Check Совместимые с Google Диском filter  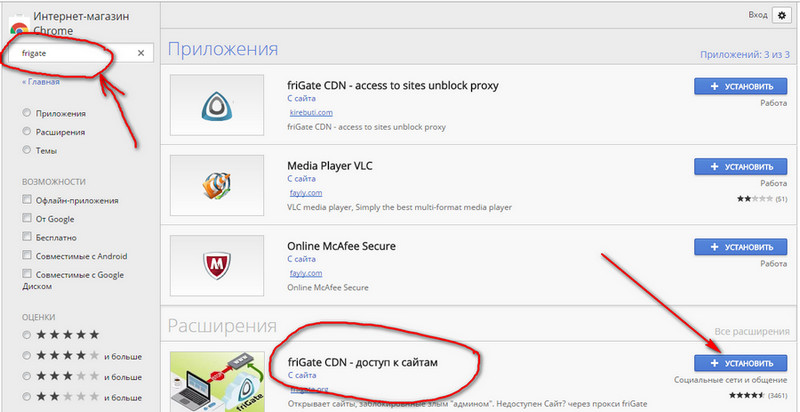coord(27,274)
